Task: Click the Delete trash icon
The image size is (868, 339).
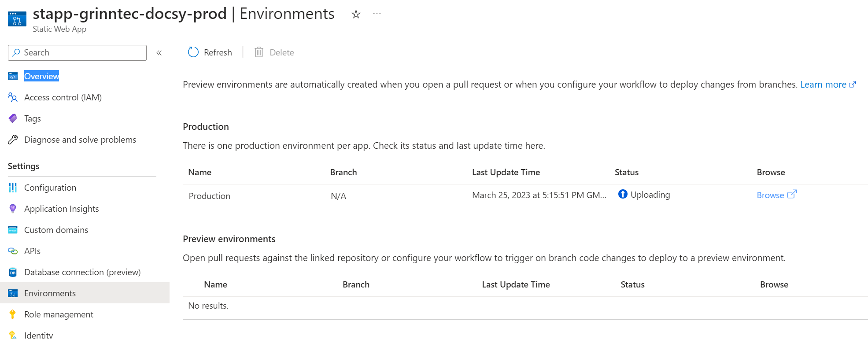Action: 259,52
